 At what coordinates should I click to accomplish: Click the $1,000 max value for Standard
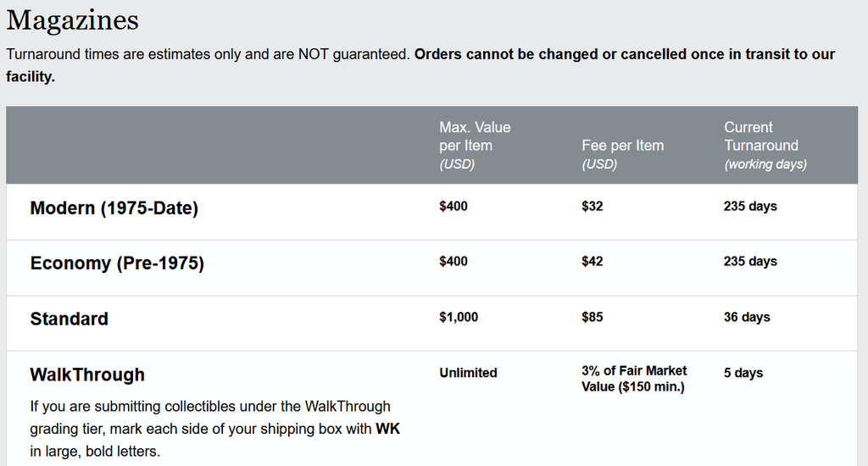[x=459, y=317]
